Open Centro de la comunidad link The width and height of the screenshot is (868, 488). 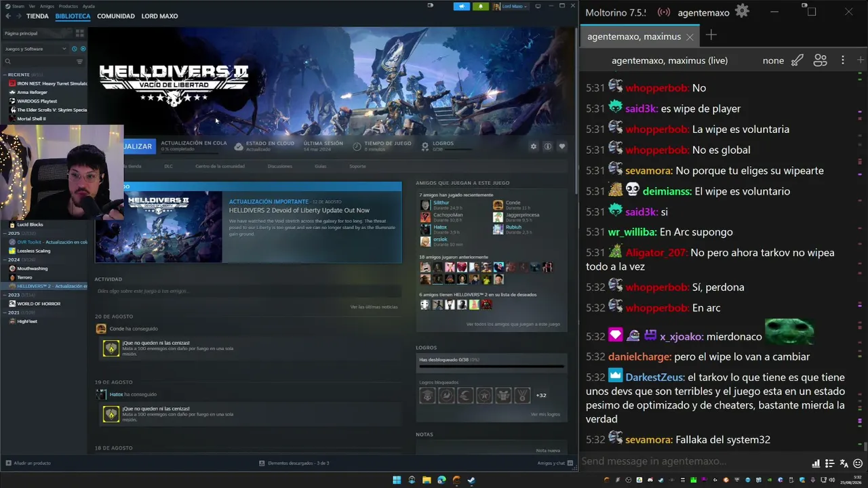point(220,166)
